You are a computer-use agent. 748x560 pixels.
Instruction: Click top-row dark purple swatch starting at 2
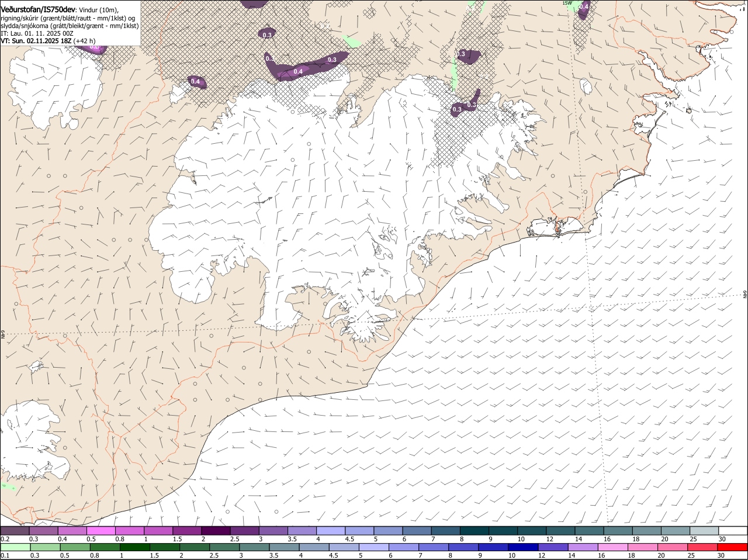pos(216,530)
